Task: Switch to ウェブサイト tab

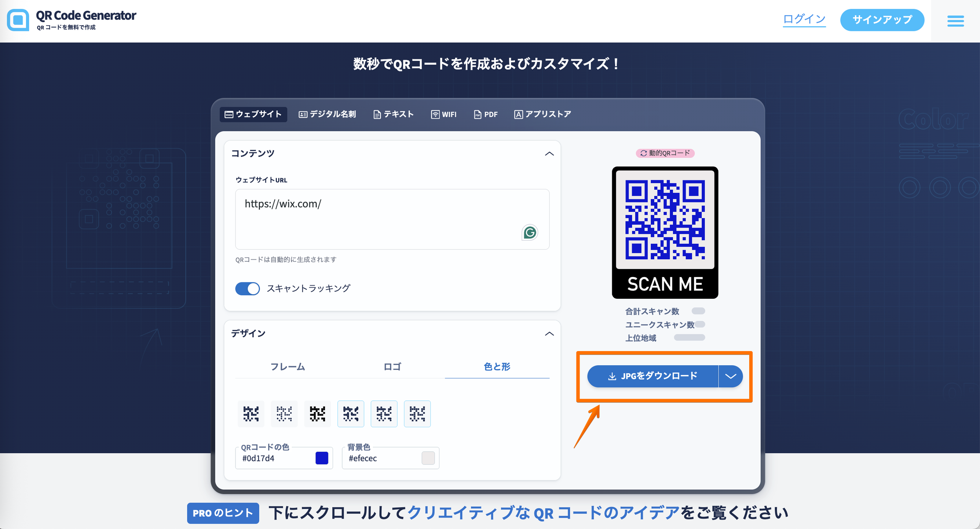Action: 253,114
